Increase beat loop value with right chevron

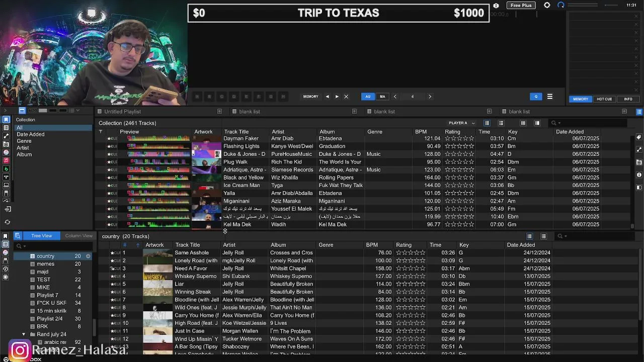tap(430, 97)
